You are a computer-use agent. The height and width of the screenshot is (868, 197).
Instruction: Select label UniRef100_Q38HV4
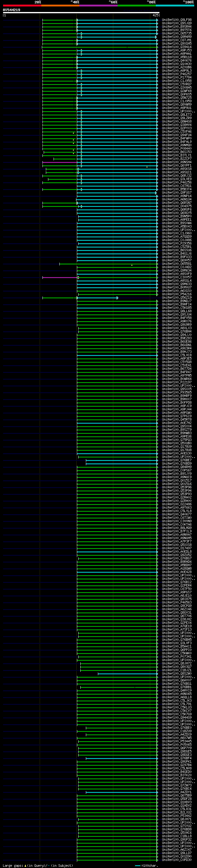[177, 125]
